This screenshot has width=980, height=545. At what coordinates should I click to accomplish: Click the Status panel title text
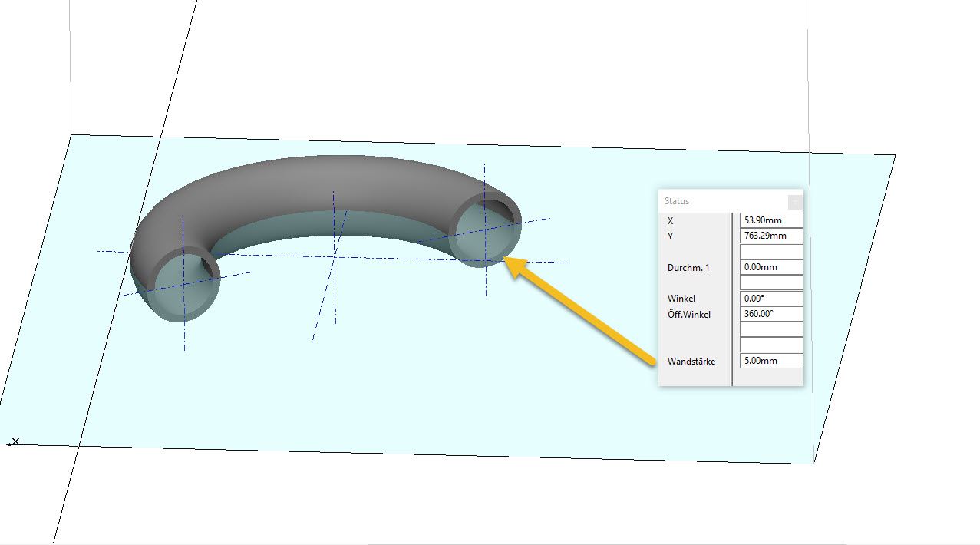(x=677, y=201)
